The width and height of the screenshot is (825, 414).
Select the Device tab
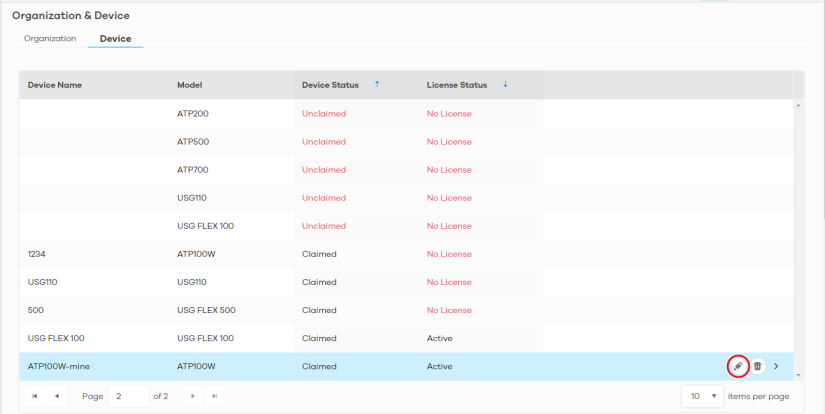(x=115, y=39)
